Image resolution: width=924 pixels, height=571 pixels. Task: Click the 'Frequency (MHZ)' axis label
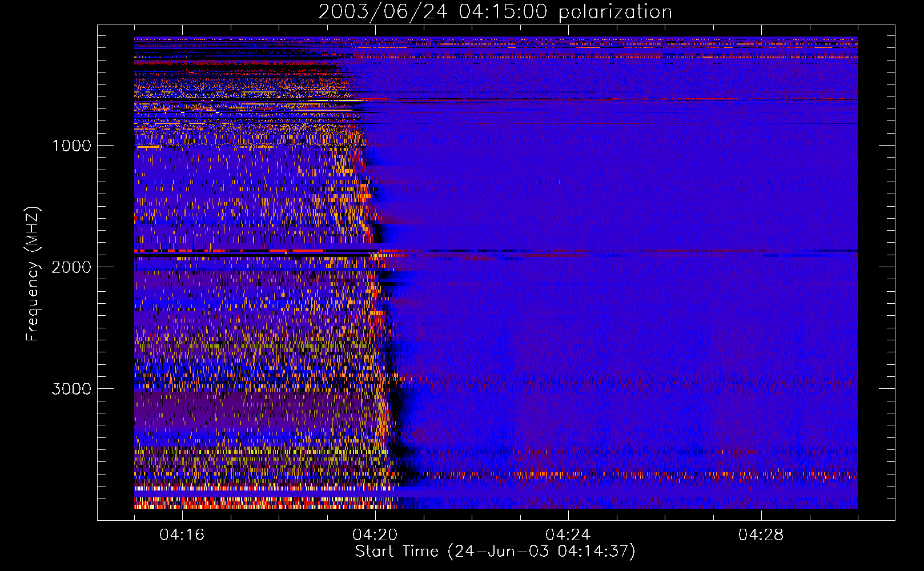coord(33,274)
